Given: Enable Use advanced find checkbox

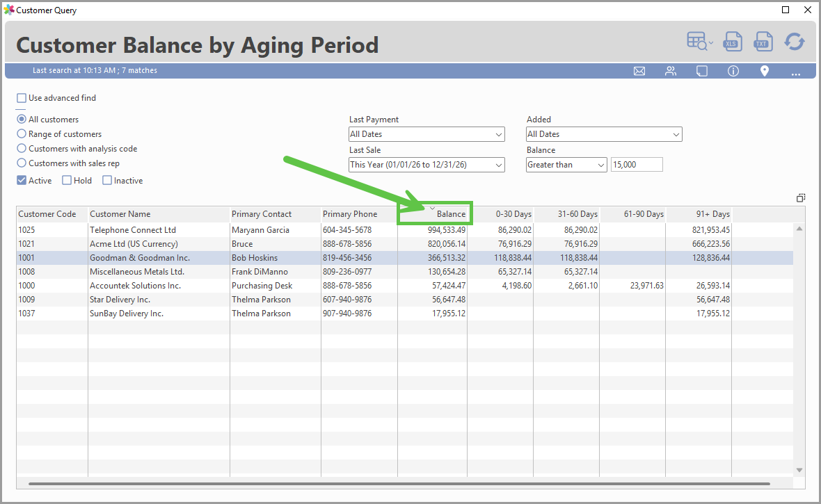Looking at the screenshot, I should [22, 98].
